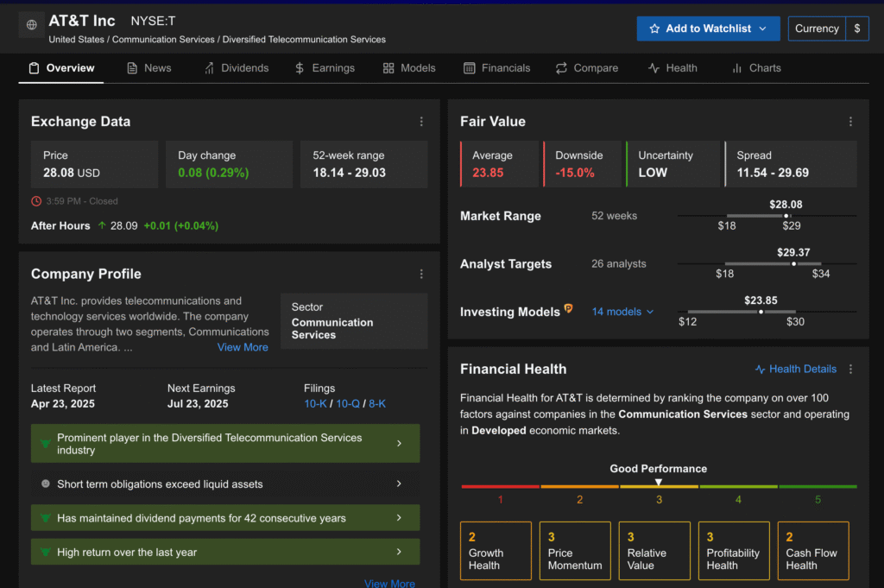
Task: Select the Cash Flow Health score card
Action: tap(813, 551)
